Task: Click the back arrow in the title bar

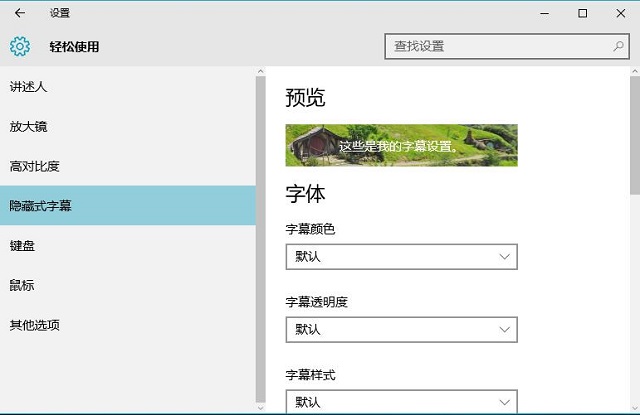Action: 20,13
